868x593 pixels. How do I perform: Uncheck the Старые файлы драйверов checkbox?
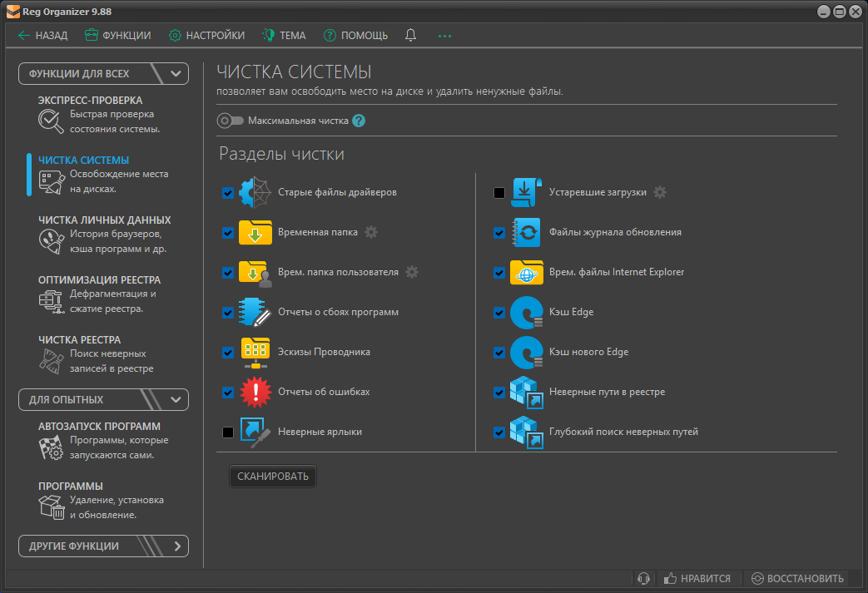pyautogui.click(x=228, y=193)
